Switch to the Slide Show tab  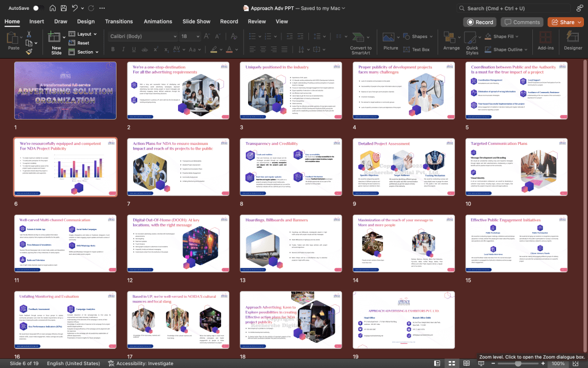[x=196, y=21]
